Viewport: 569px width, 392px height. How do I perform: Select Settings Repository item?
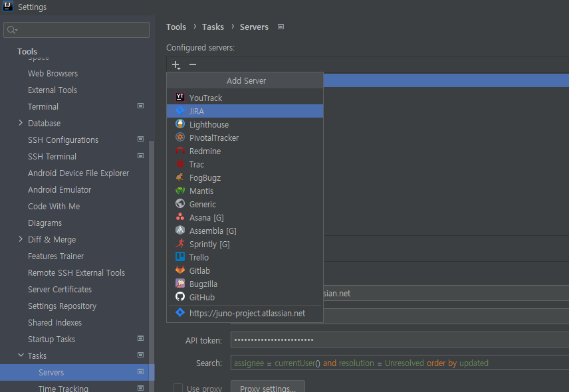(x=62, y=306)
